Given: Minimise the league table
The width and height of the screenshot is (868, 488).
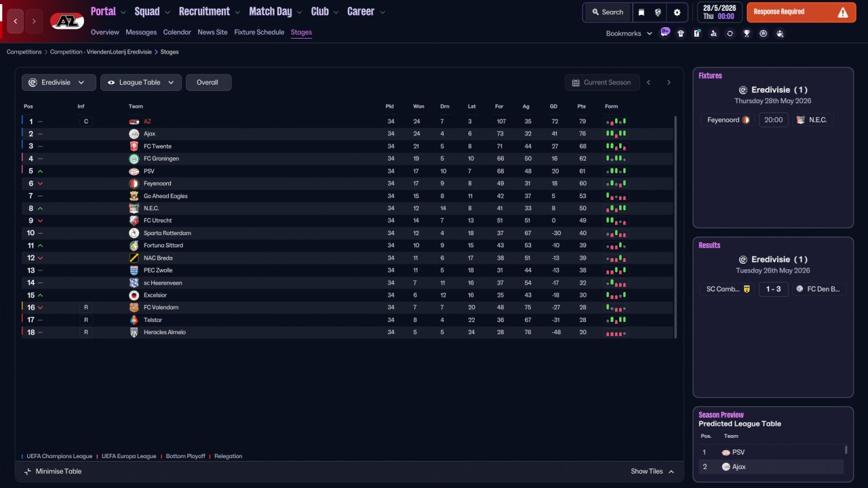Looking at the screenshot, I should (x=52, y=472).
